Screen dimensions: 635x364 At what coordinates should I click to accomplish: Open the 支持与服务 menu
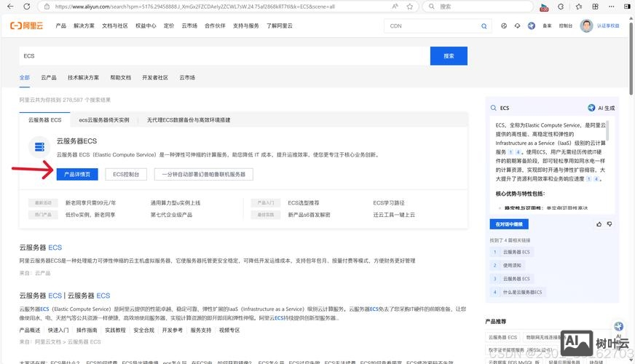pos(246,25)
